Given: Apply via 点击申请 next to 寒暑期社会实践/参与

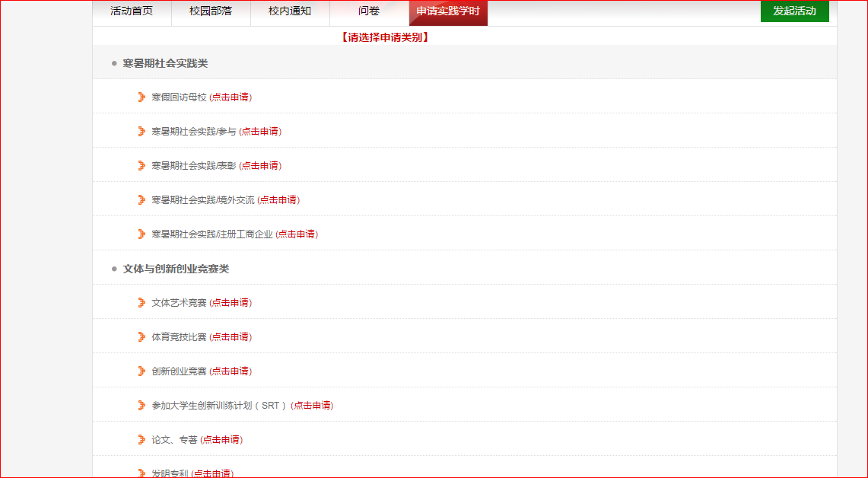Looking at the screenshot, I should (260, 132).
